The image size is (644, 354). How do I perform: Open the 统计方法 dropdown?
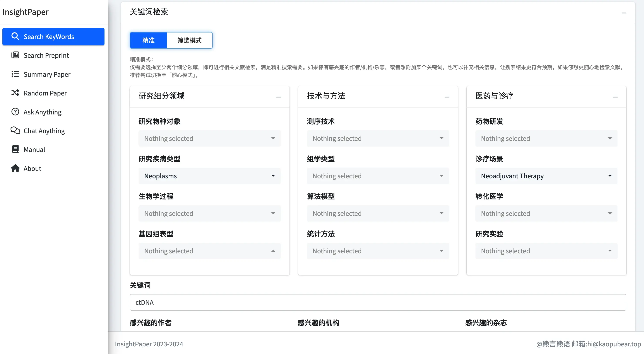(x=378, y=251)
